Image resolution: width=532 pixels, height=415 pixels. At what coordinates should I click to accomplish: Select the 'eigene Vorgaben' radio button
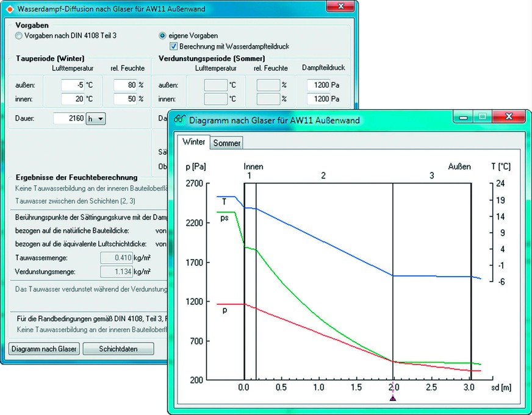163,36
